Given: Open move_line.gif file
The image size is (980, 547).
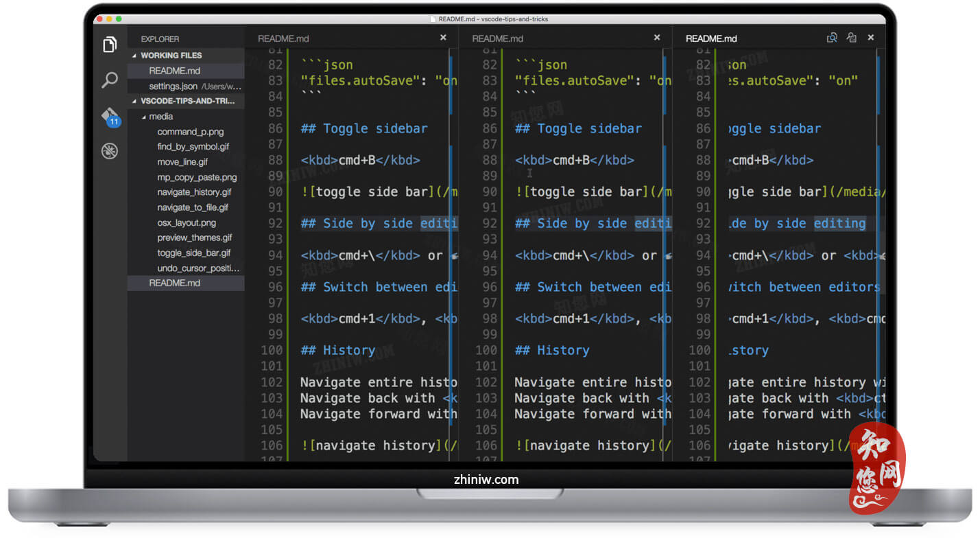Looking at the screenshot, I should click(x=182, y=162).
